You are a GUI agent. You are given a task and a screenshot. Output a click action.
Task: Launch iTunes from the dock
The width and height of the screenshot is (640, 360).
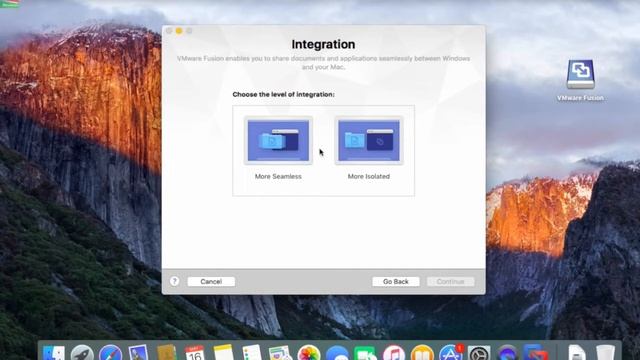[x=393, y=353]
